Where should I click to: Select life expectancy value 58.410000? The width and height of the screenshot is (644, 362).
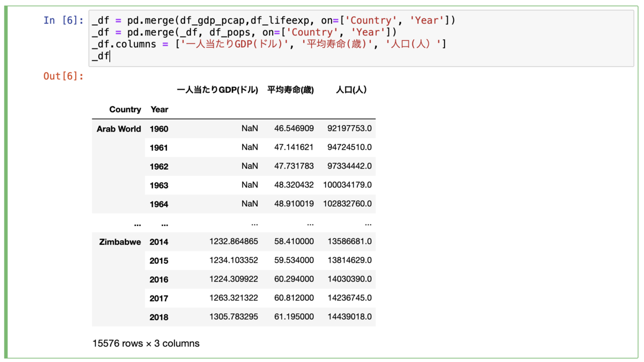tap(294, 241)
